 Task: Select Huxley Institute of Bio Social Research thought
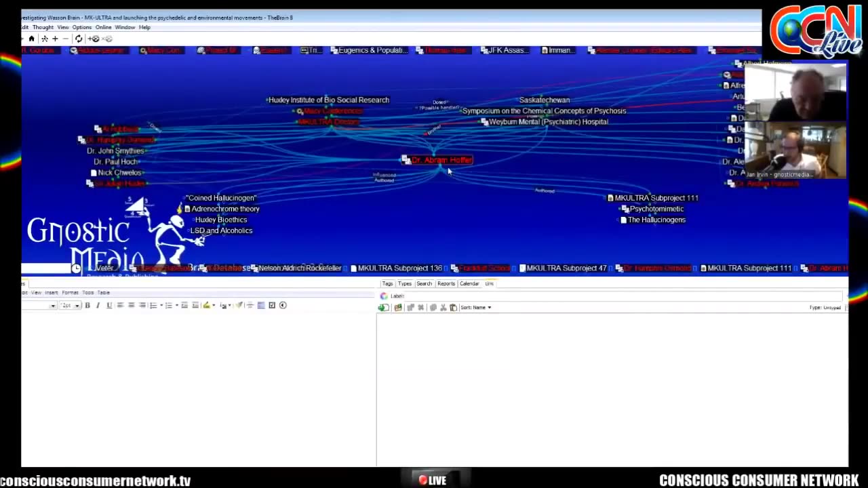coord(329,100)
